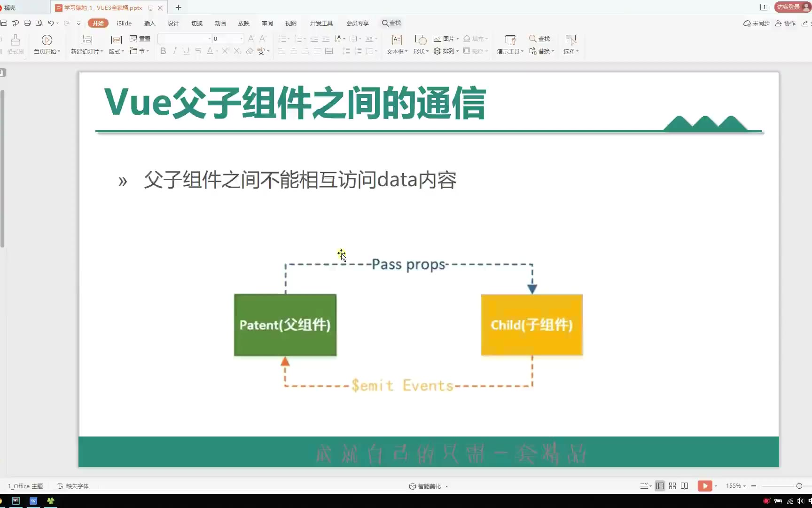Justify text alignment

(317, 51)
